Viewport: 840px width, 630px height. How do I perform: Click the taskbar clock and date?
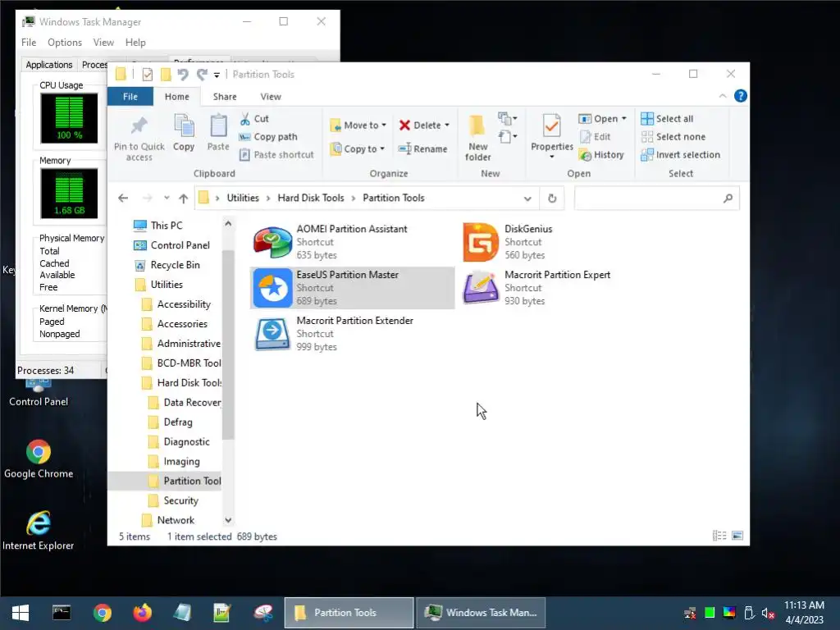point(804,613)
